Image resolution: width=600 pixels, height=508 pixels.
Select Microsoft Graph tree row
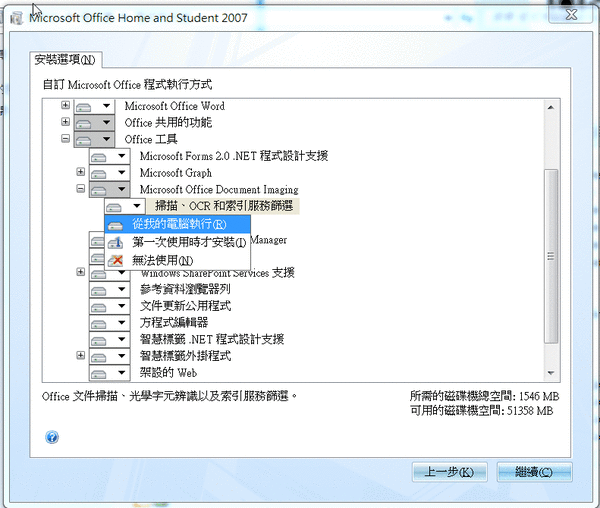[176, 173]
